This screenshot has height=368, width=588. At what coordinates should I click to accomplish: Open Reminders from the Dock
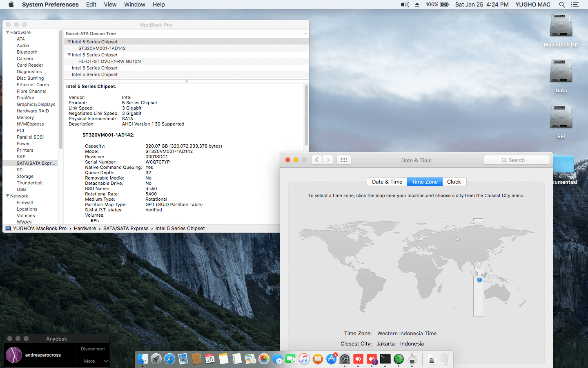pos(237,359)
